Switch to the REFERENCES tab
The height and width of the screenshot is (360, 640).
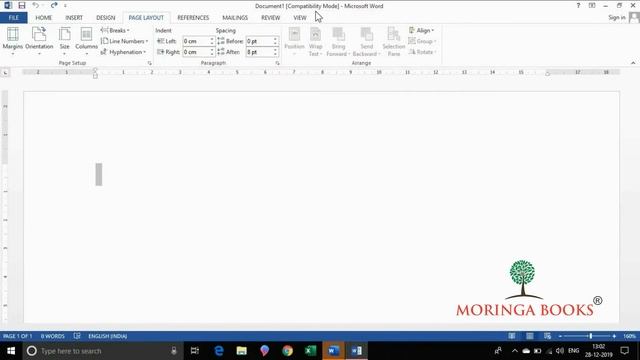click(193, 18)
